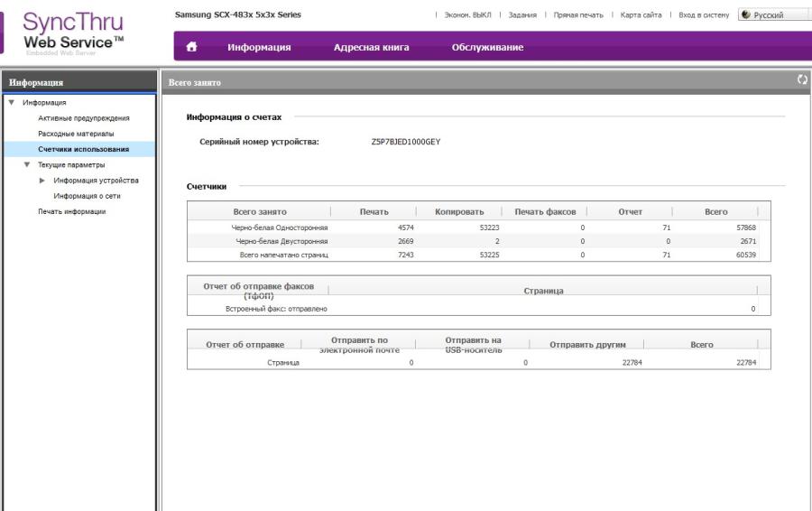Click the SyncThru Web Service logo
Screen dimensions: 812x511
75,33
